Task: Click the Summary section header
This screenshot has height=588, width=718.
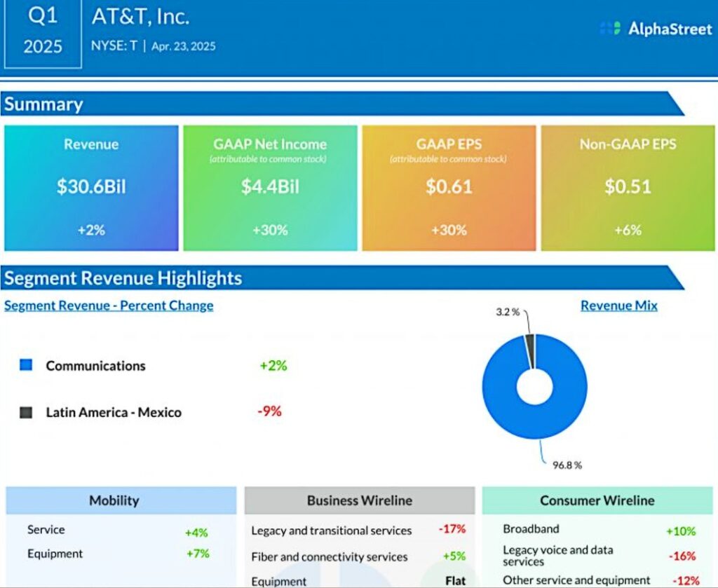Action: click(x=342, y=104)
